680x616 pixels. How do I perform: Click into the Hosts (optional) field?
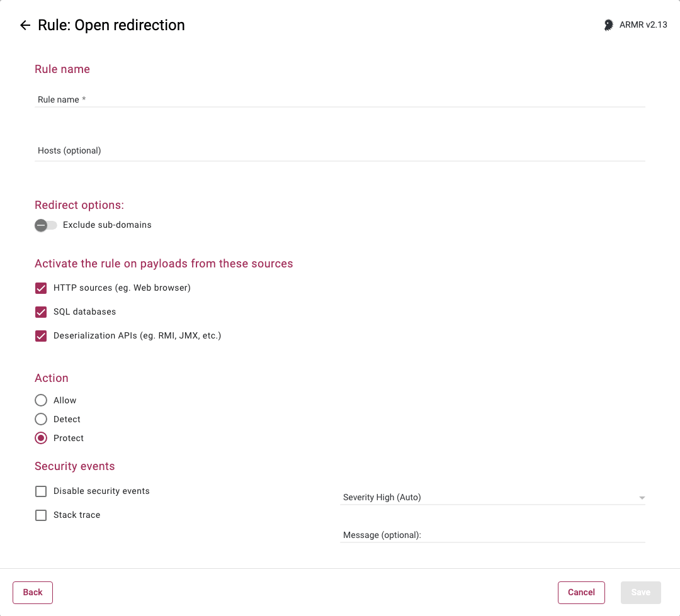click(340, 150)
